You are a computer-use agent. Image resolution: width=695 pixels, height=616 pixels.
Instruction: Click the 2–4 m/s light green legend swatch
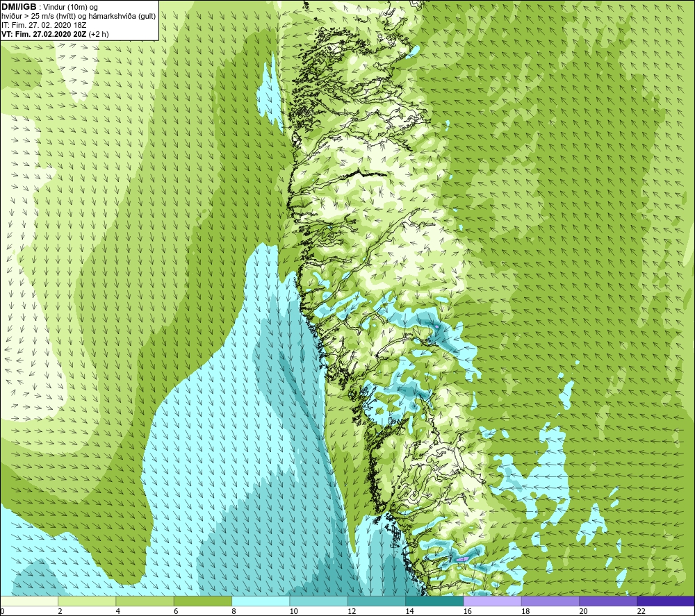[87, 601]
